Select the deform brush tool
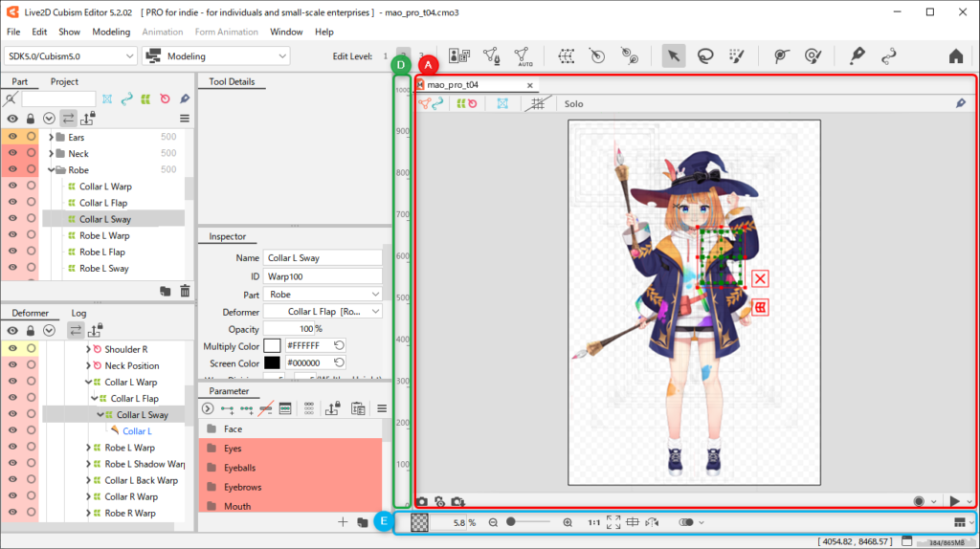The width and height of the screenshot is (980, 549). pyautogui.click(x=813, y=56)
